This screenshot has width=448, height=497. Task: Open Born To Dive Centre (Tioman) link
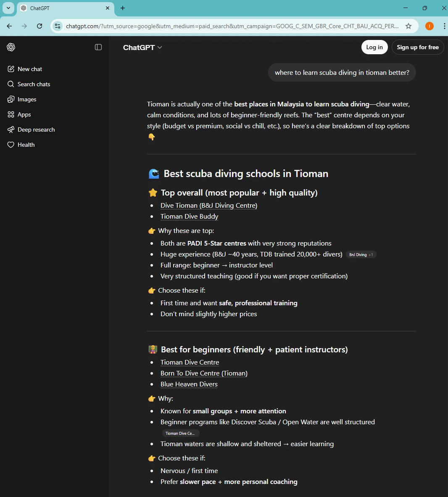204,373
